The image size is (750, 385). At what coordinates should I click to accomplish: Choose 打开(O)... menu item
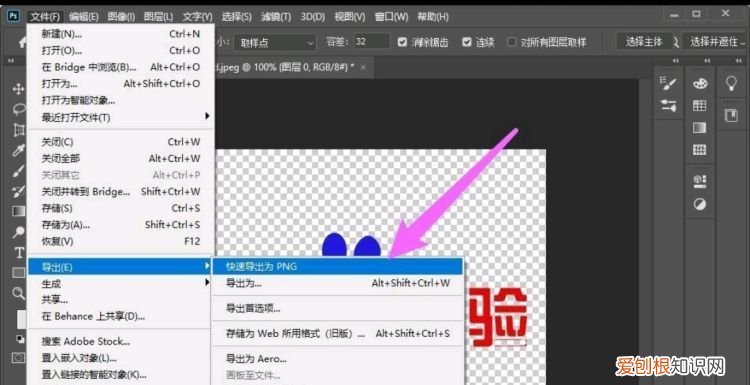click(x=120, y=51)
